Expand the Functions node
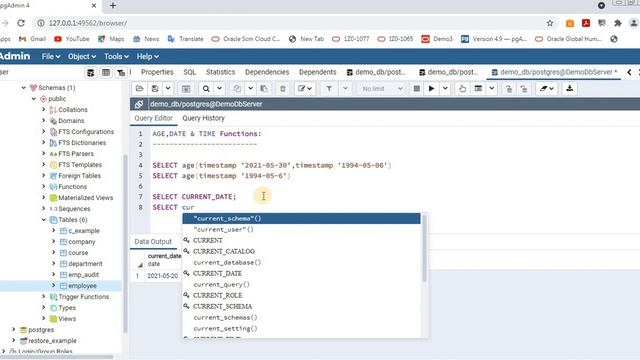This screenshot has width=640, height=360. [44, 187]
